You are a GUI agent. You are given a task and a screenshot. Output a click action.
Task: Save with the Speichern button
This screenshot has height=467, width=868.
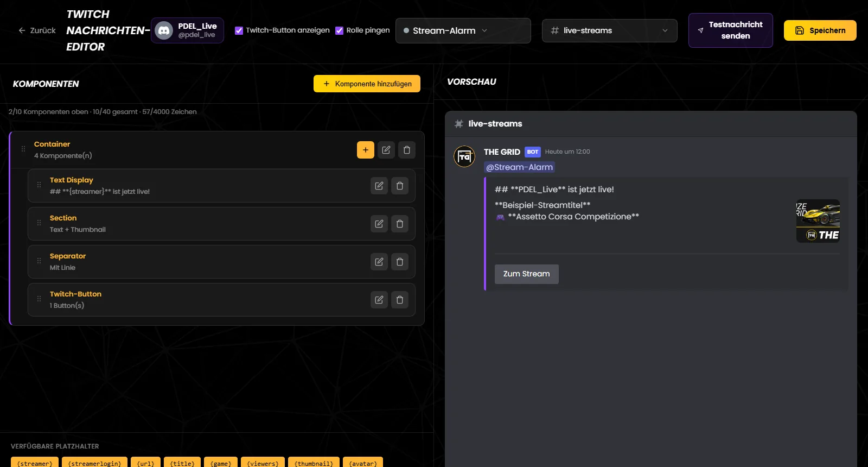coord(820,30)
